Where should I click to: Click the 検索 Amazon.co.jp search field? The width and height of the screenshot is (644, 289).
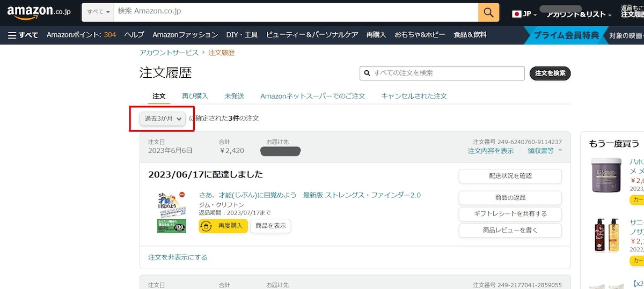point(296,12)
